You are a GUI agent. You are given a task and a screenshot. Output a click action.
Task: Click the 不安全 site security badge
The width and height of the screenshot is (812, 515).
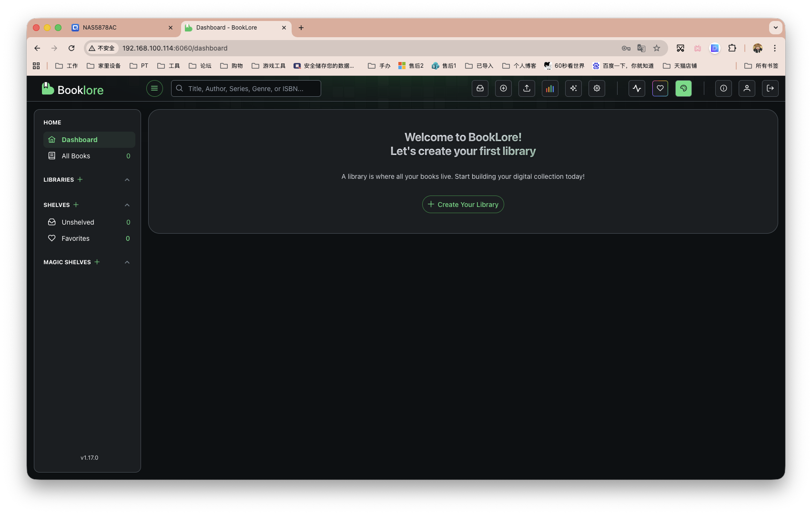102,48
